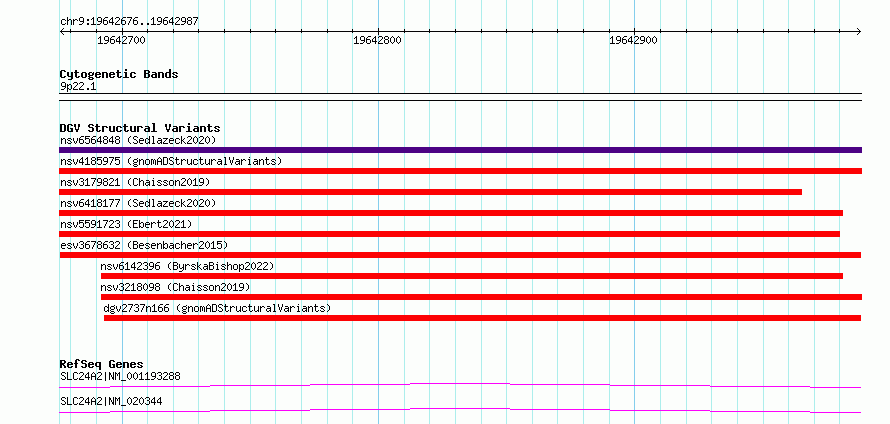
Task: Open variant nsv6564848 (Sedlazeck2020) label
Action: pos(138,140)
